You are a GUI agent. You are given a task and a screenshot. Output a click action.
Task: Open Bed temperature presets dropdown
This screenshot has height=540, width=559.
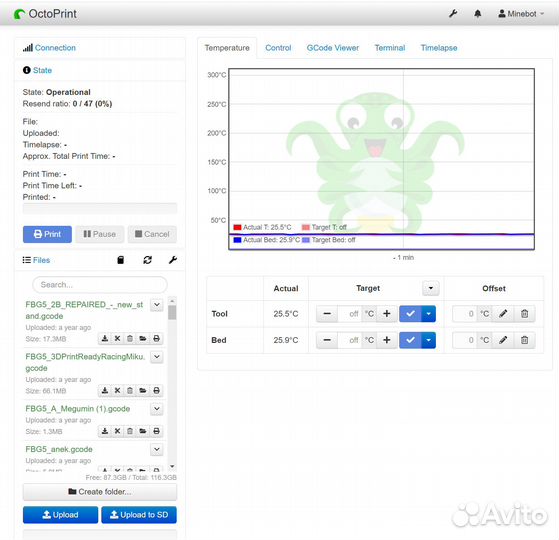(429, 340)
